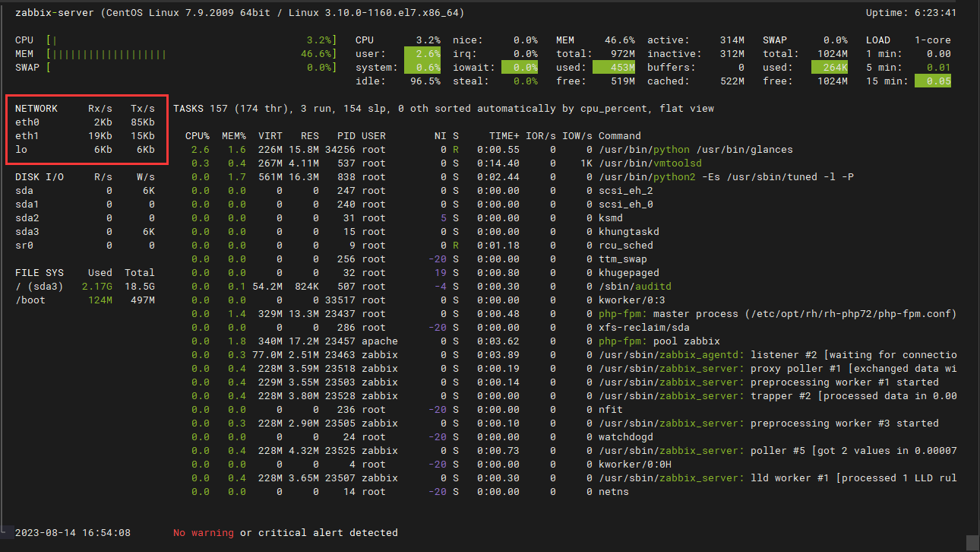Click the highlighted user CPU value 2.6%
This screenshot has height=552, width=980.
tap(422, 54)
